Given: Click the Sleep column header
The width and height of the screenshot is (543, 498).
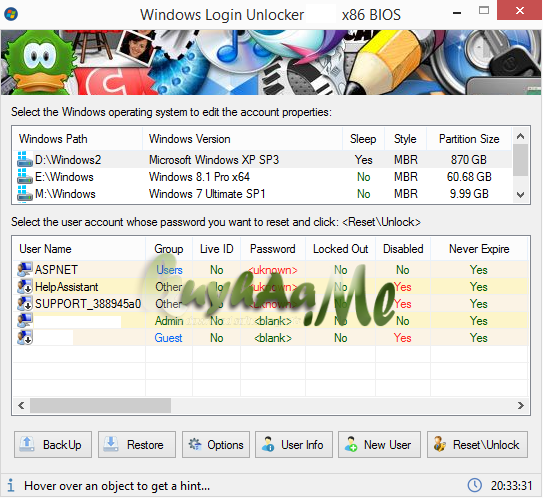Looking at the screenshot, I should point(363,139).
